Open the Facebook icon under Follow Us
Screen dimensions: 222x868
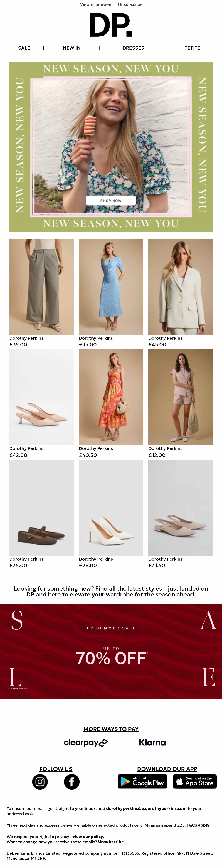pos(72,782)
